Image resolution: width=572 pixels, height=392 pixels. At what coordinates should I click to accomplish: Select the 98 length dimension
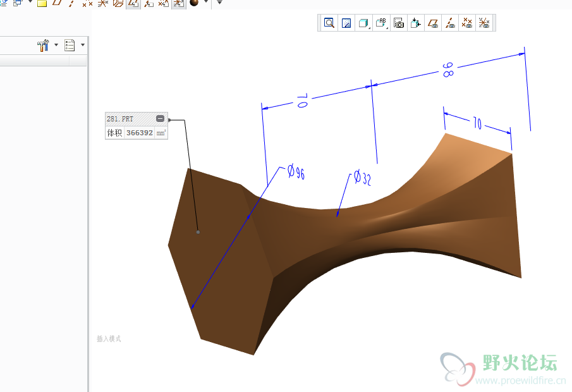[x=448, y=70]
